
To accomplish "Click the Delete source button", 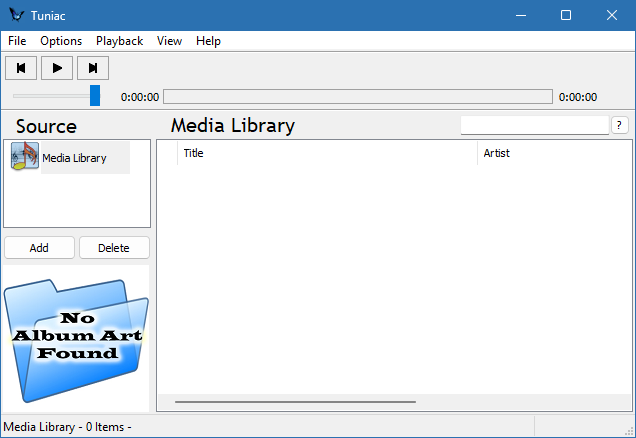I will [x=114, y=248].
